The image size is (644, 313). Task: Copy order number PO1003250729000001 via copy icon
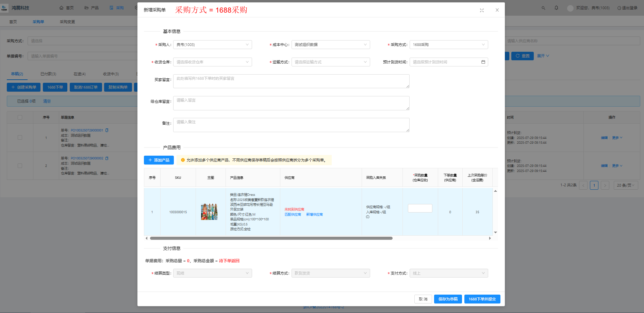pos(107,130)
